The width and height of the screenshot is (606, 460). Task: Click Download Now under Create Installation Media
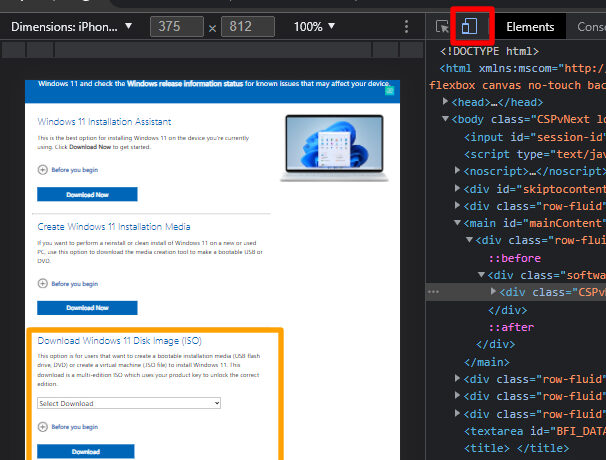click(87, 308)
